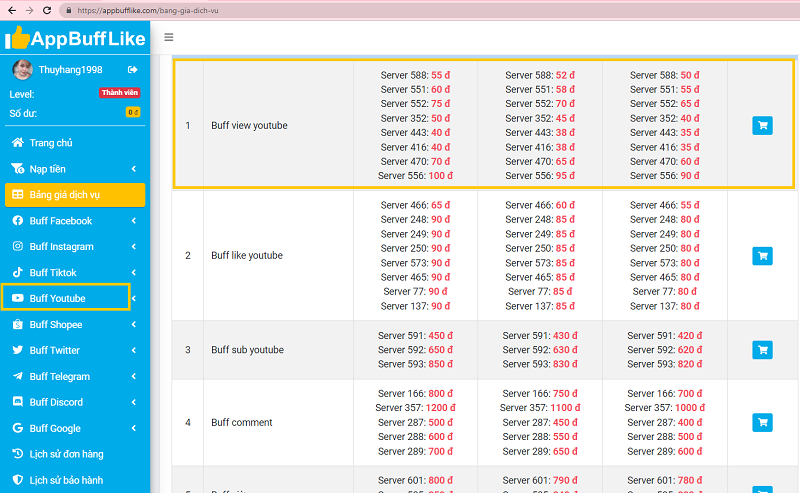
Task: Open Buff Twitter menu
Action: [75, 350]
